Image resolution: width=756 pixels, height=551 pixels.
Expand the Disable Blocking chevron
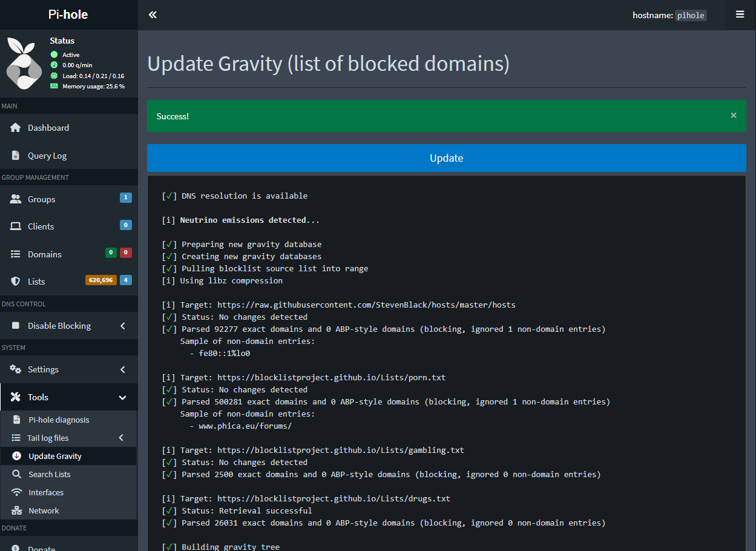click(x=123, y=326)
